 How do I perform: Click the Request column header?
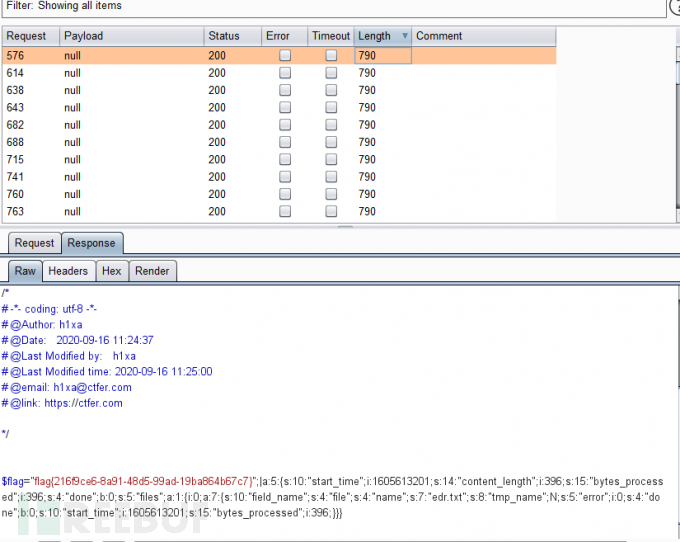pos(30,36)
